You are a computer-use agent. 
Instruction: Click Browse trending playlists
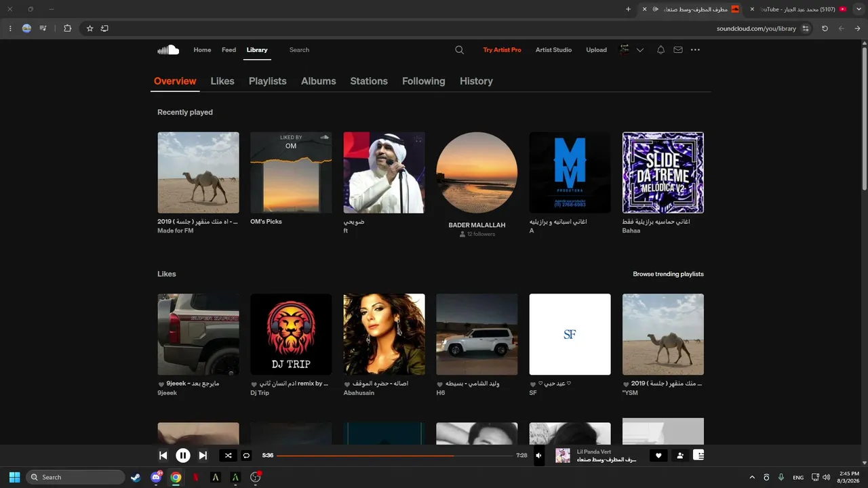[x=669, y=274]
